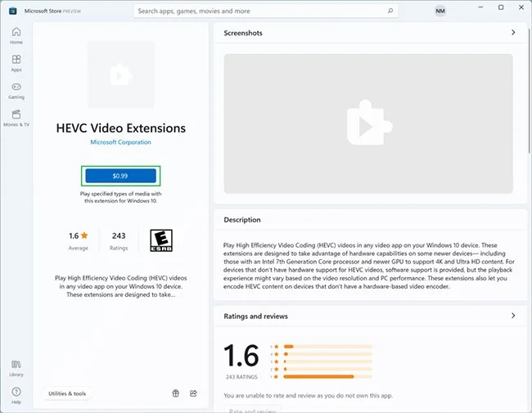
Task: Click the Microsoft Store logo icon
Action: tap(13, 11)
